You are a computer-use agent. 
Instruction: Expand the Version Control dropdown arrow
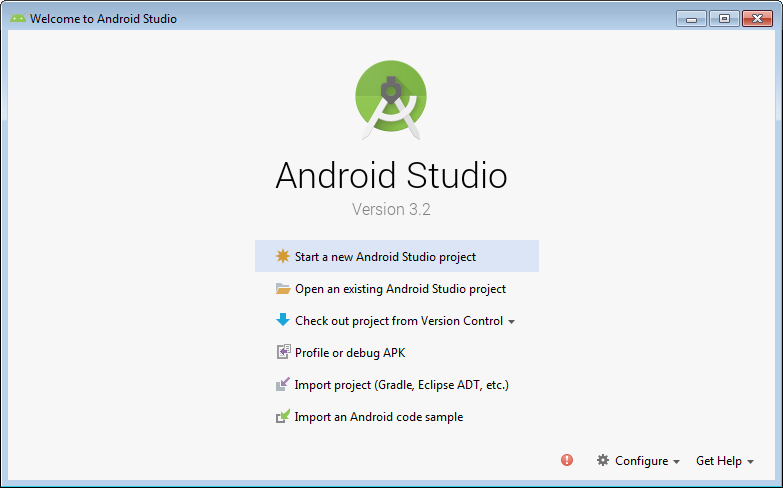pyautogui.click(x=512, y=322)
